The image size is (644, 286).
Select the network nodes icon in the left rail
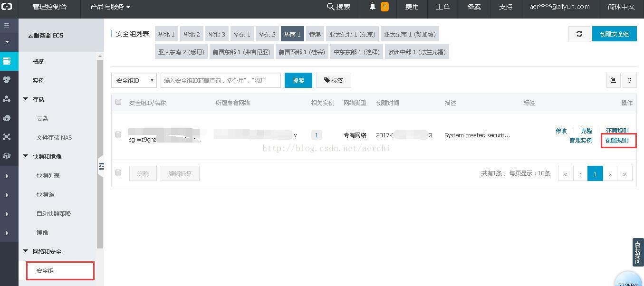[7, 99]
